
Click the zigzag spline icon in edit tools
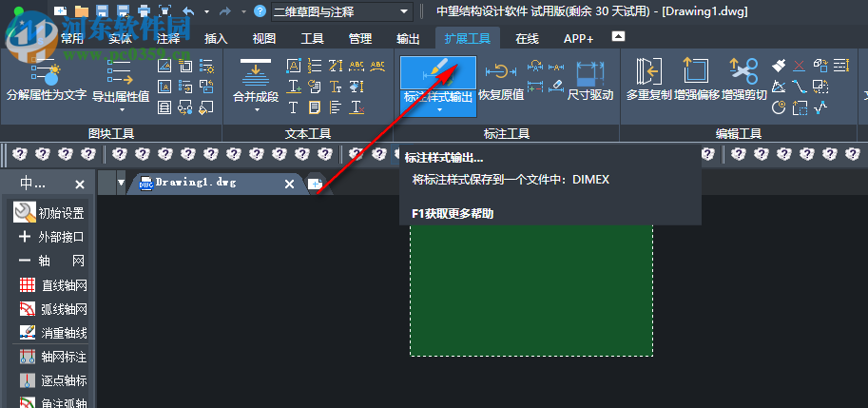tap(820, 107)
